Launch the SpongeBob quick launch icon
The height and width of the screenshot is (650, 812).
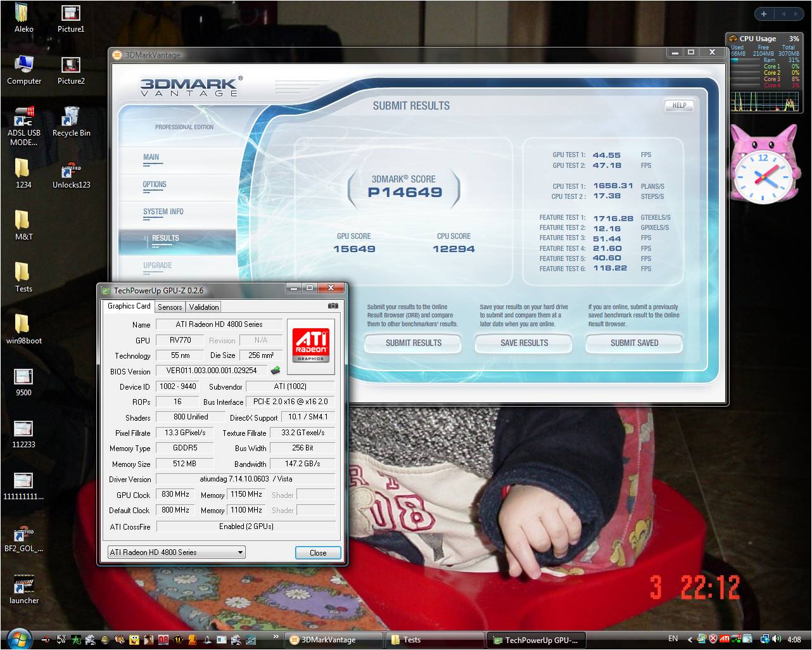click(134, 640)
